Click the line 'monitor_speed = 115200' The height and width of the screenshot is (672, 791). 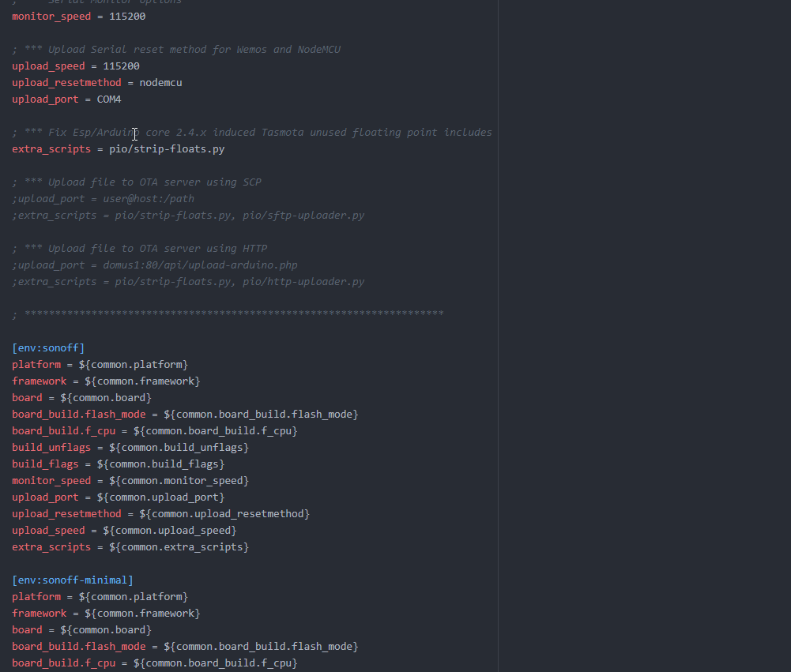tap(79, 16)
